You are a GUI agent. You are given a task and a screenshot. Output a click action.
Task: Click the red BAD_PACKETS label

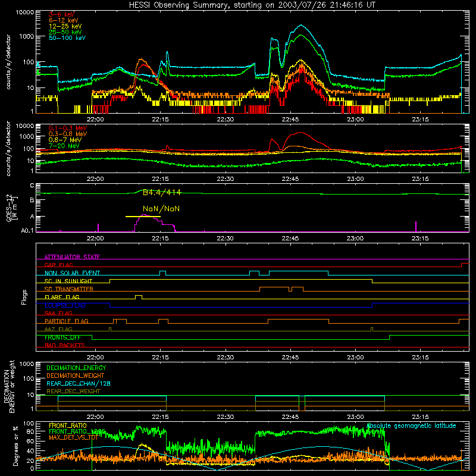(x=65, y=345)
